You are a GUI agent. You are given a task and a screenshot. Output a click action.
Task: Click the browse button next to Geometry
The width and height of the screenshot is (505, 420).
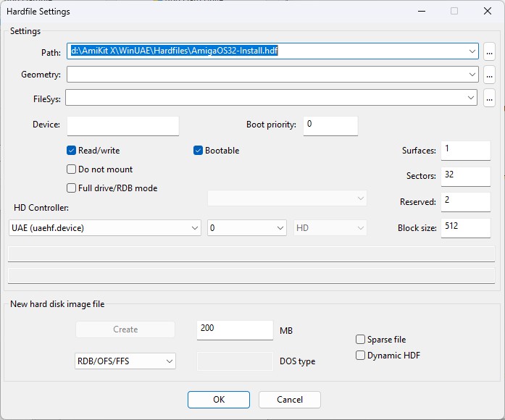(490, 75)
